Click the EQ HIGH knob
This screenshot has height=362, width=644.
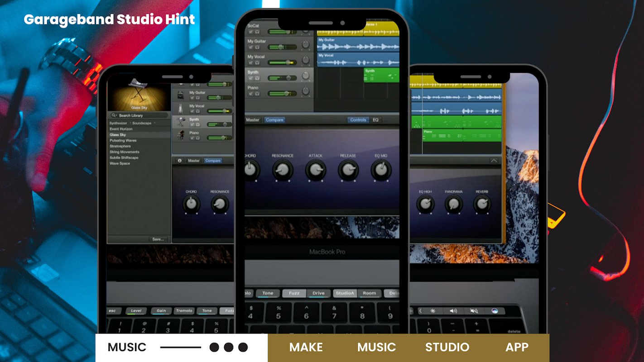tap(425, 205)
